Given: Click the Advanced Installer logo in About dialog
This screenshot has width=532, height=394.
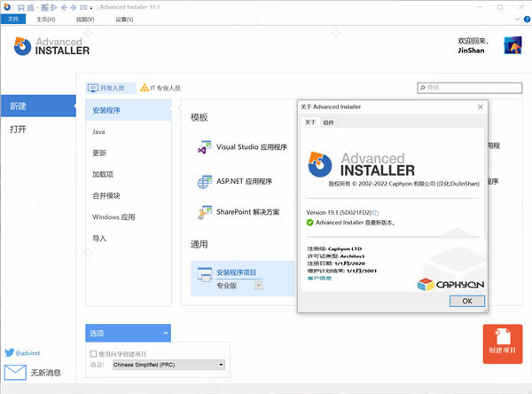Looking at the screenshot, I should [x=362, y=164].
